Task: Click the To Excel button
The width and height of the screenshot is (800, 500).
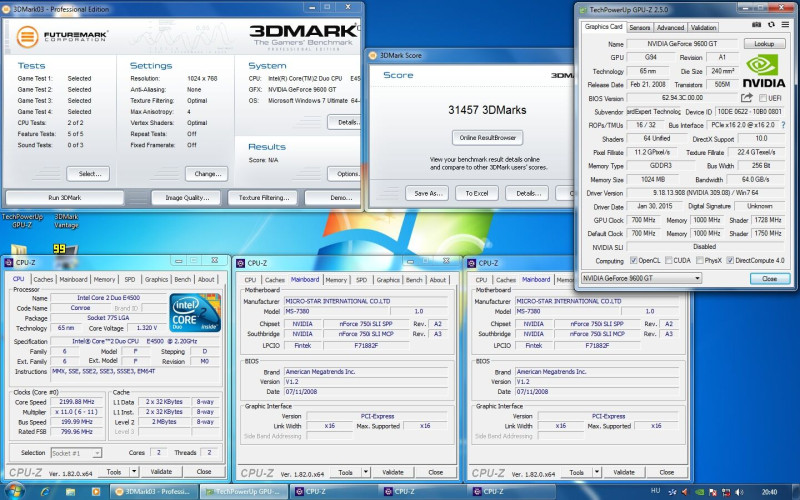Action: [x=477, y=193]
